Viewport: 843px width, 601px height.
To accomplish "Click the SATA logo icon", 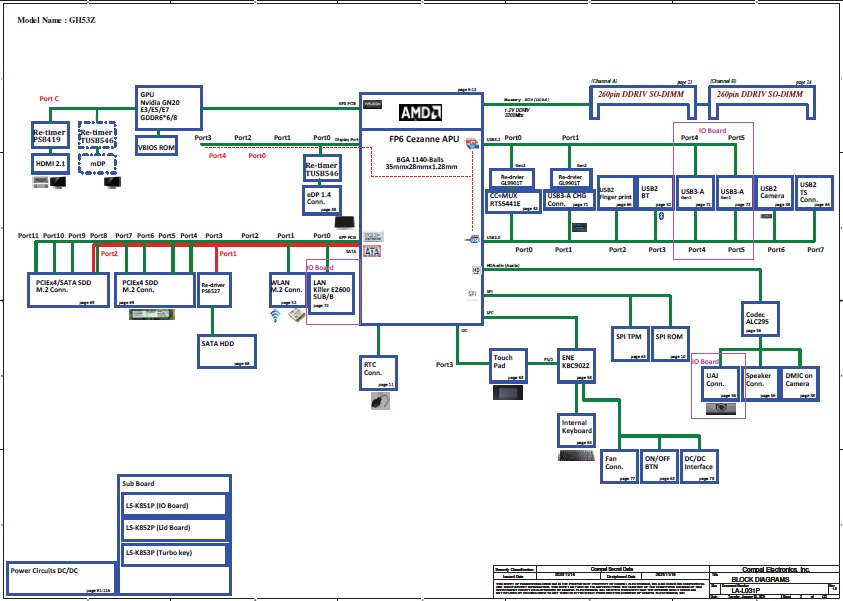I will pyautogui.click(x=372, y=251).
